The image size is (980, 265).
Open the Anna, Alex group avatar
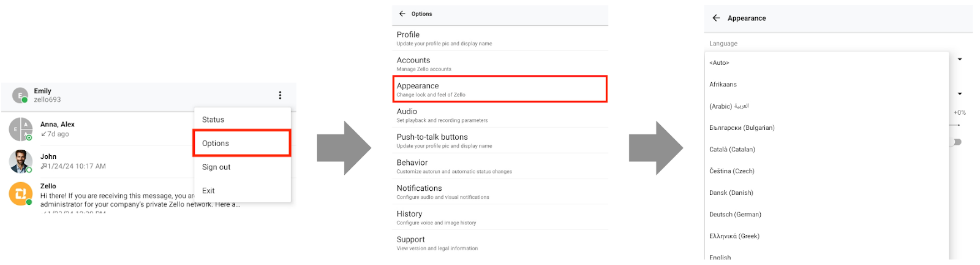point(20,129)
